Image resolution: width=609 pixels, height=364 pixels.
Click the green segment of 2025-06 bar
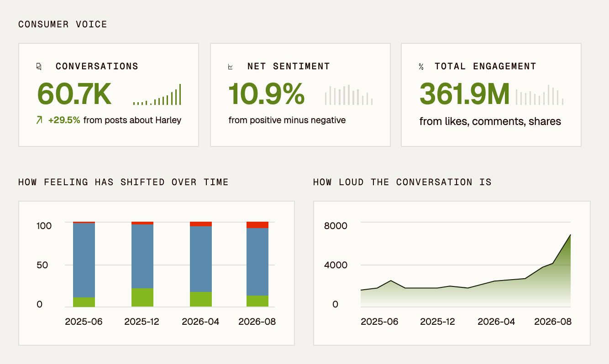pos(84,302)
